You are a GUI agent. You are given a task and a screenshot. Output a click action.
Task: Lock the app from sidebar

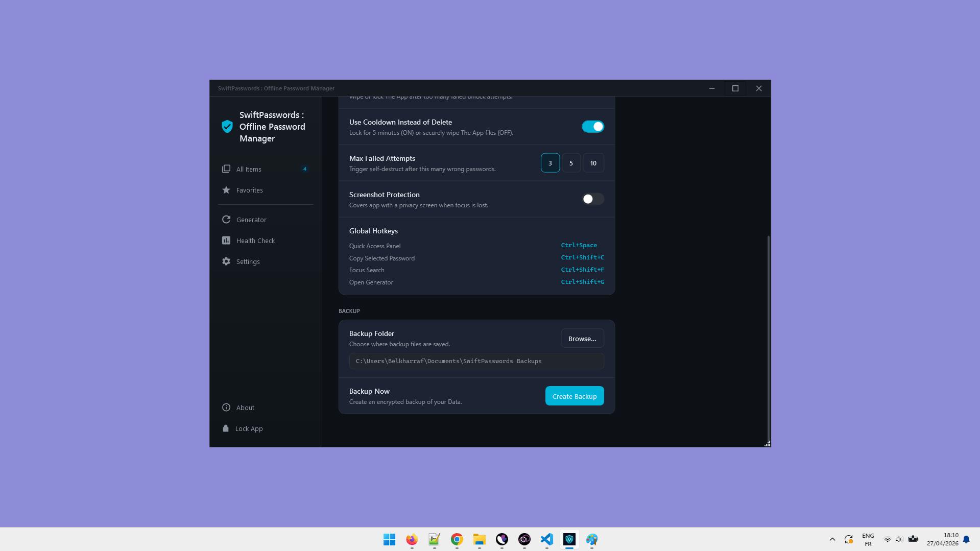(266, 428)
